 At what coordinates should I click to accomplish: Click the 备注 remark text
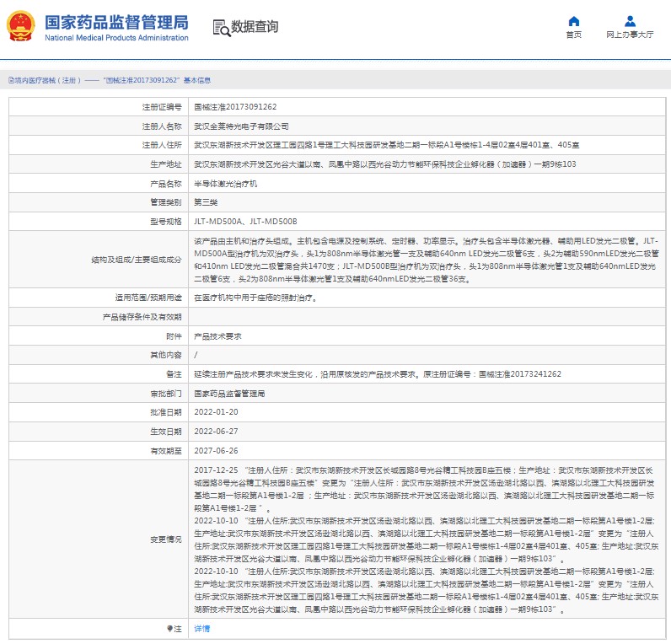coord(378,374)
